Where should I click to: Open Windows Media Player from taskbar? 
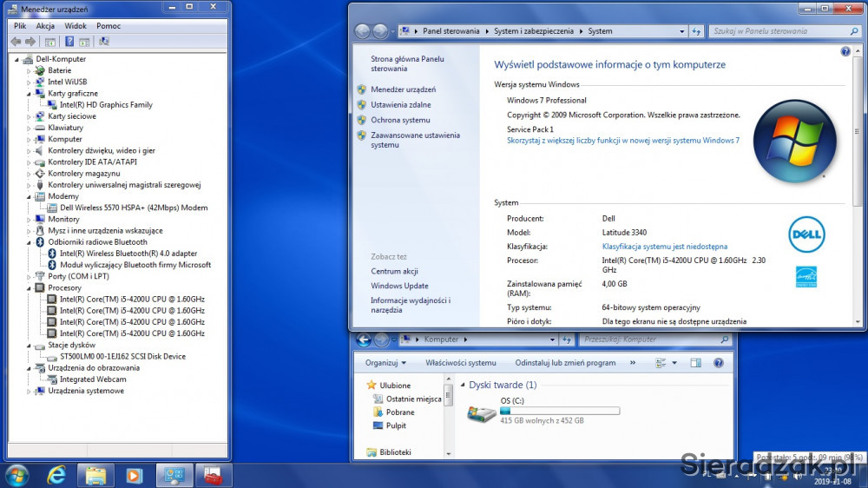pyautogui.click(x=135, y=475)
